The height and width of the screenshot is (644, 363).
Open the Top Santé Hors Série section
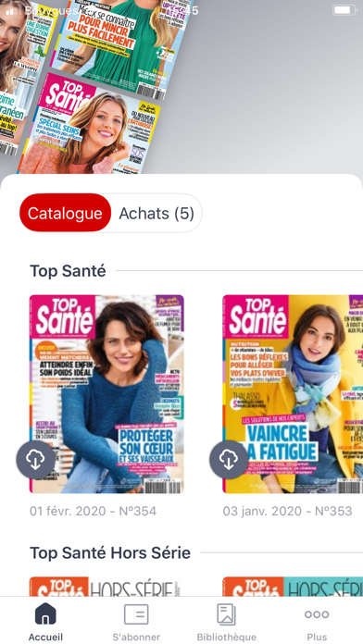[110, 552]
